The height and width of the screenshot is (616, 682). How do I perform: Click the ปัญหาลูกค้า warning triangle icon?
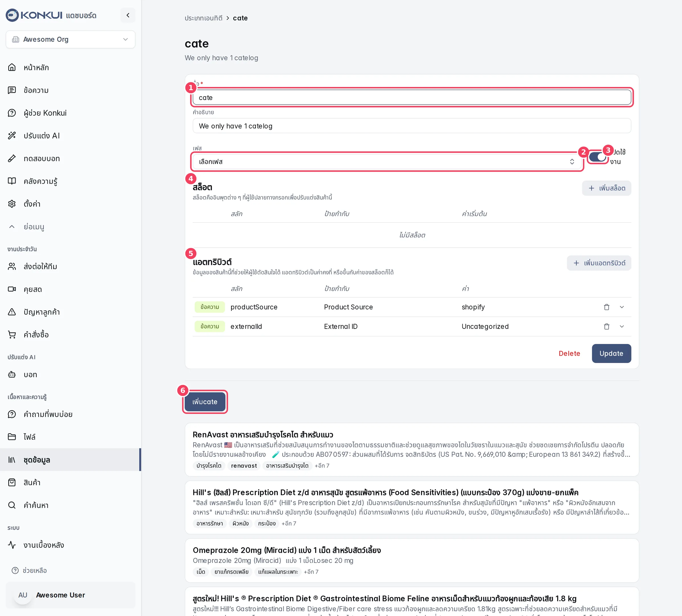12,312
